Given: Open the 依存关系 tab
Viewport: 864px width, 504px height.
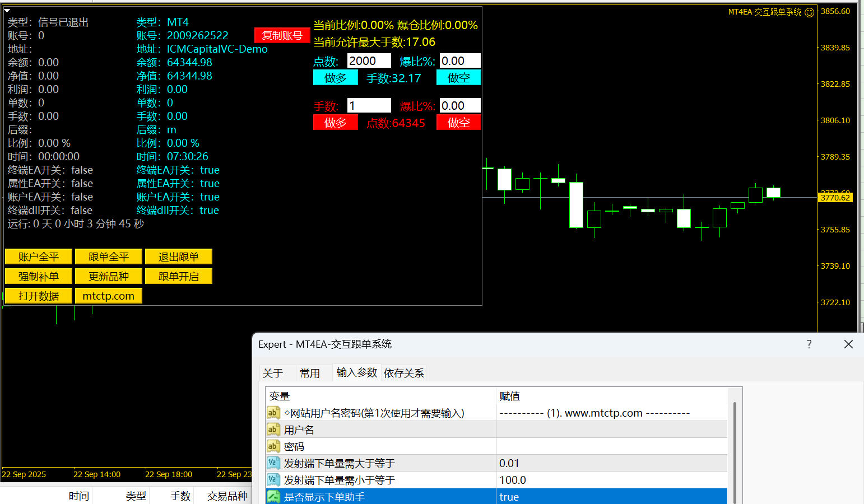Looking at the screenshot, I should tap(404, 373).
